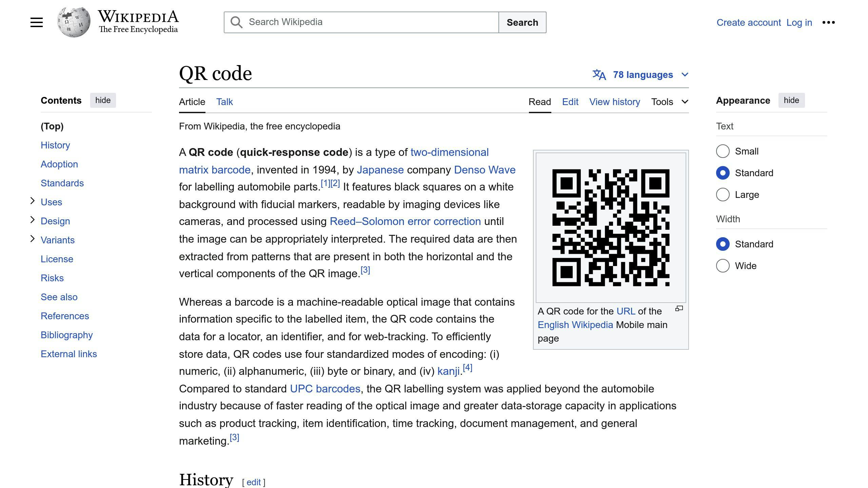Image resolution: width=868 pixels, height=488 pixels.
Task: Go to Bibliography in contents
Action: (x=67, y=335)
